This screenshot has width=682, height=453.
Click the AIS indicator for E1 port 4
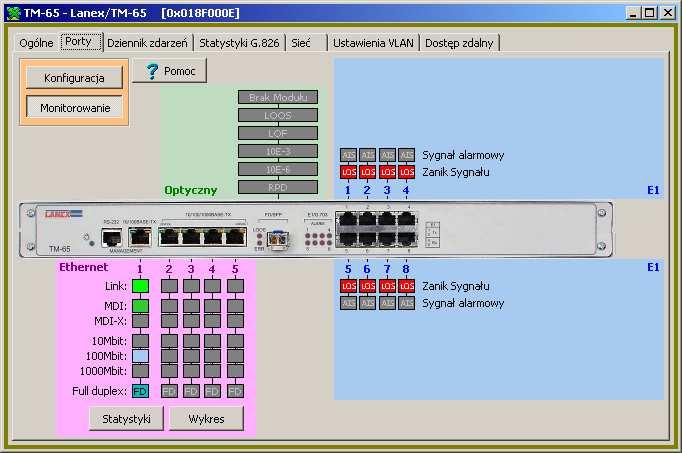tap(407, 155)
